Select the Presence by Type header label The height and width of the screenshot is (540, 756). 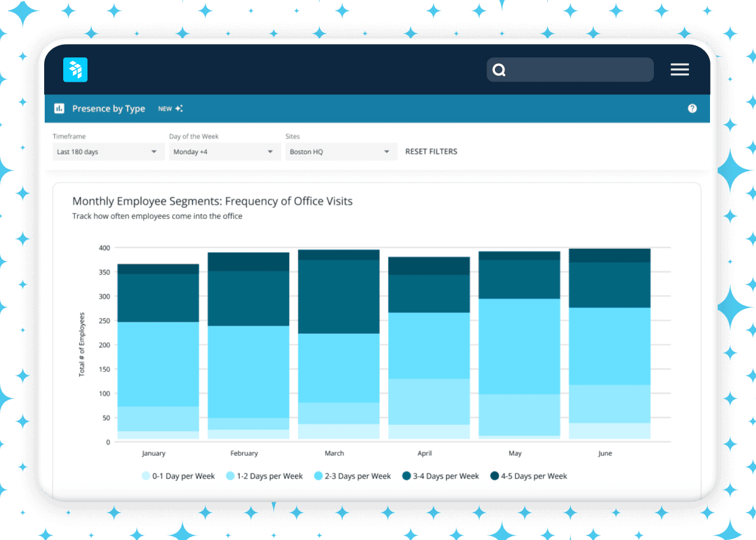(x=109, y=109)
